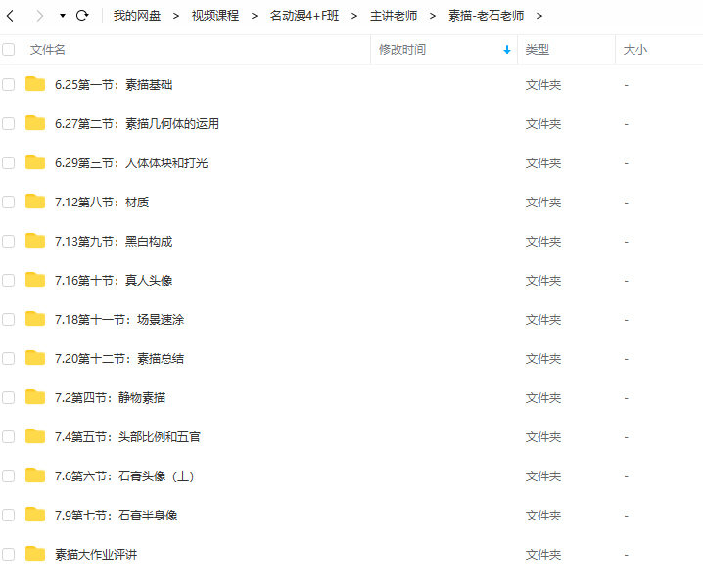Screen dimensions: 703x588
Task: Open folder 7.20第十二节：素描总结
Action: (x=119, y=359)
